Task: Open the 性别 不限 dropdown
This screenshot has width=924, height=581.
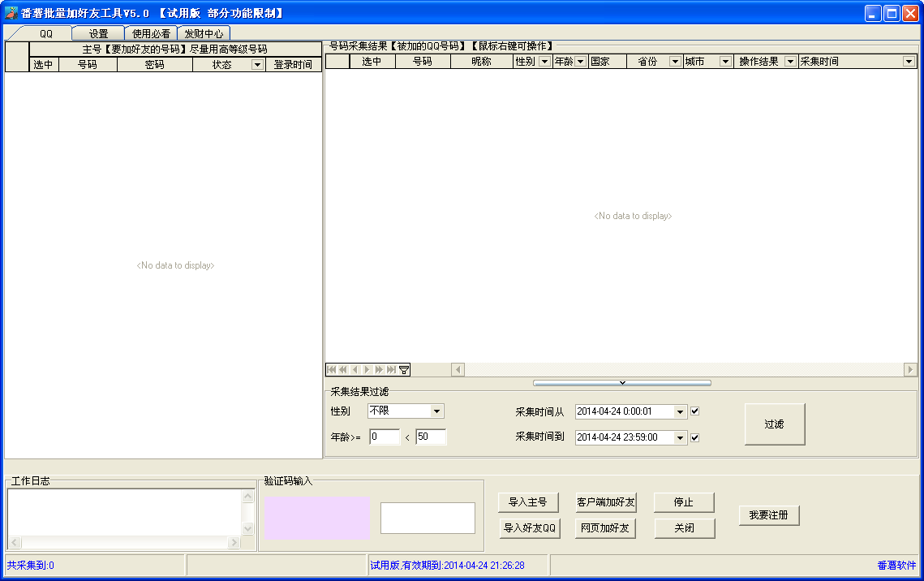Action: 436,411
